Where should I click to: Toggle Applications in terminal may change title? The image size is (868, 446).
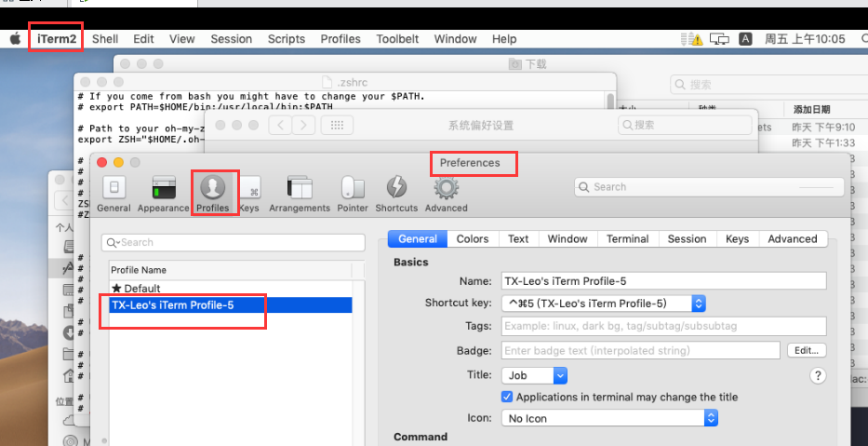coord(506,397)
